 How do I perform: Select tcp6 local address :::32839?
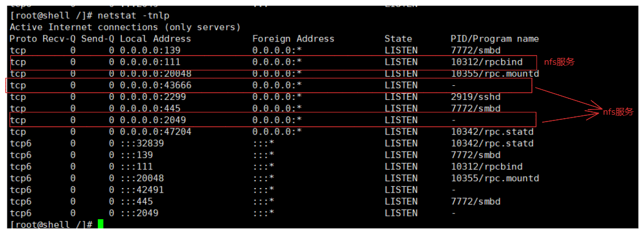point(142,144)
